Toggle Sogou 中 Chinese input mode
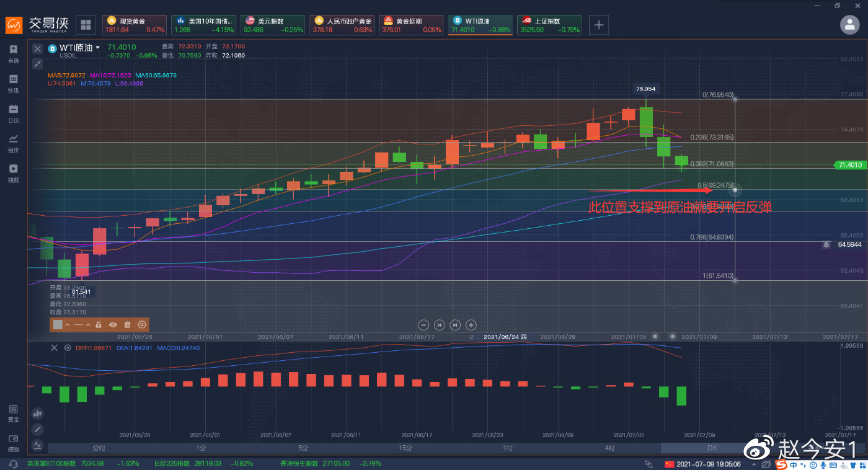Screen dimensions: 868x470 794,464
